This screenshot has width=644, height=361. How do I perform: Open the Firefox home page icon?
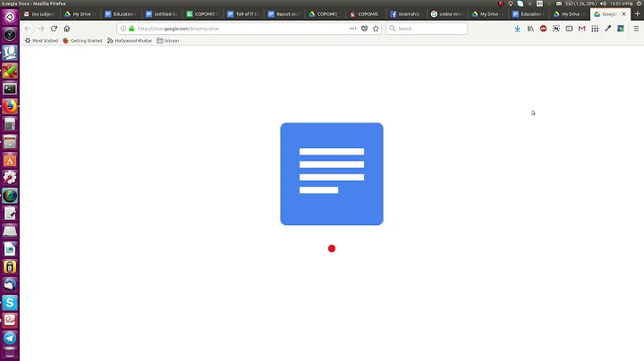click(x=67, y=29)
